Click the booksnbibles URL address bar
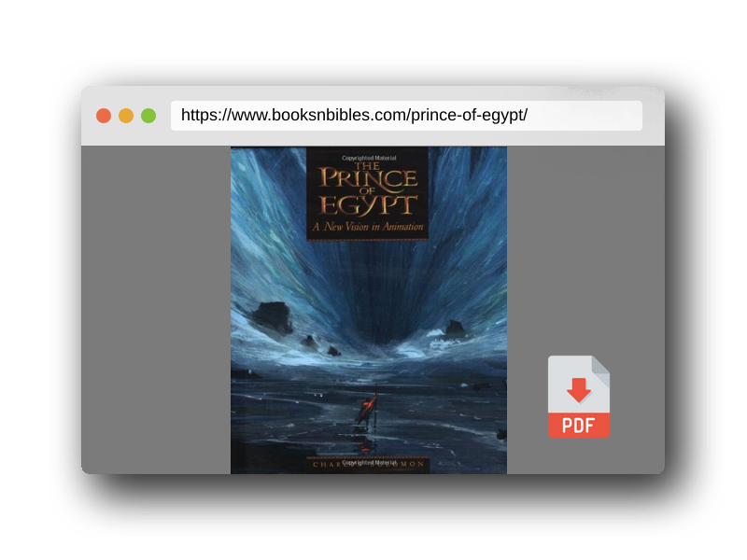The image size is (747, 560). pos(406,115)
